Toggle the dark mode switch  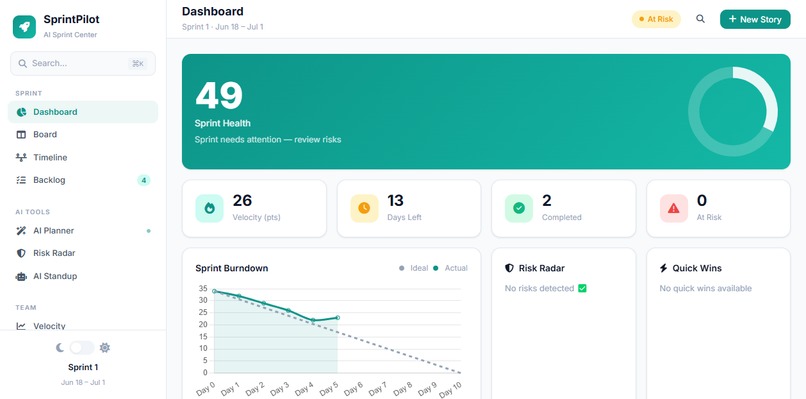click(x=82, y=348)
